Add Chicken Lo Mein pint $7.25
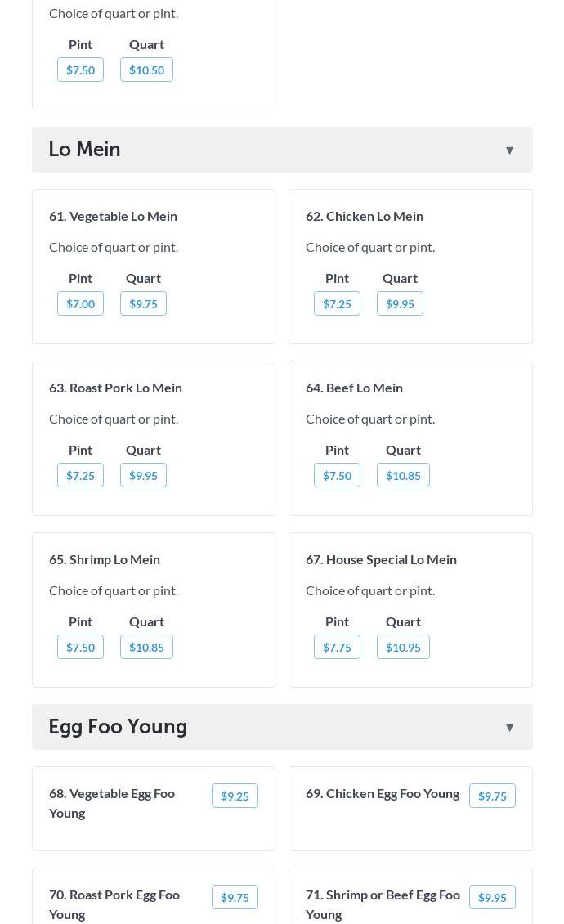Image resolution: width=564 pixels, height=924 pixels. [x=337, y=303]
